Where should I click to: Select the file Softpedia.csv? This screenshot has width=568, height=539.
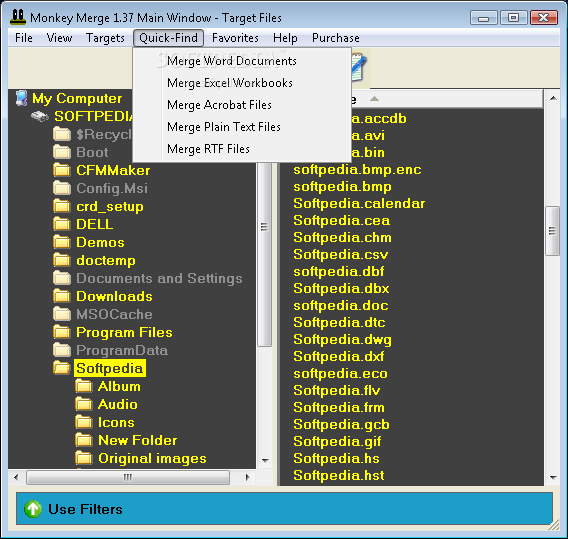[x=341, y=255]
